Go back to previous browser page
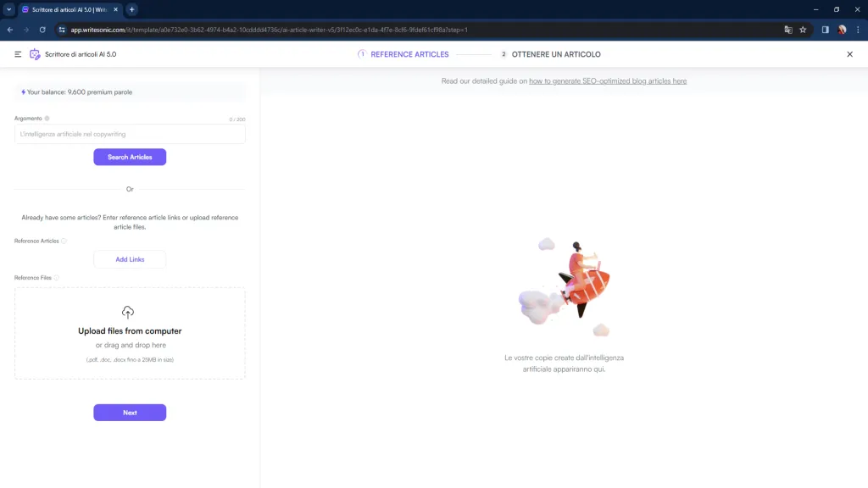This screenshot has height=488, width=868. [x=10, y=30]
